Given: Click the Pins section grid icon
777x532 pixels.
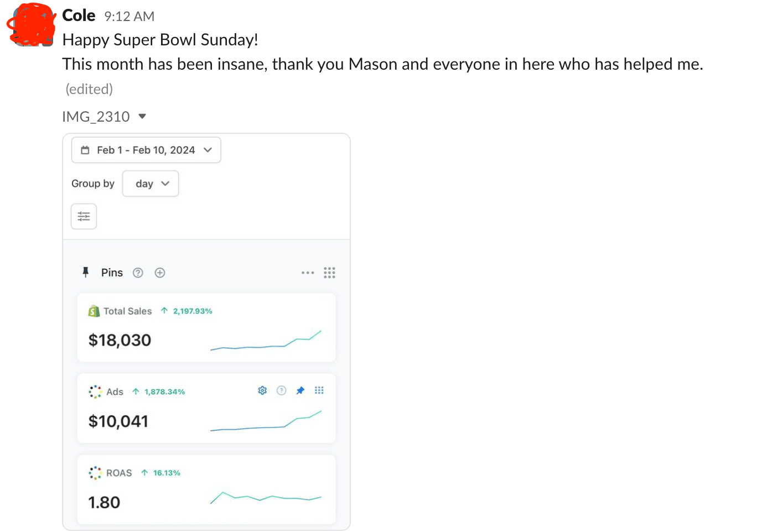Looking at the screenshot, I should 329,273.
